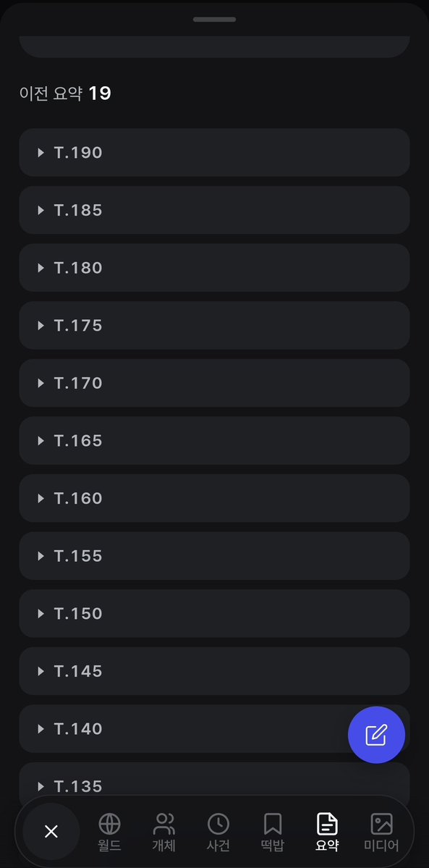Tap the sheet drag handle at top
The height and width of the screenshot is (868, 429).
[214, 20]
